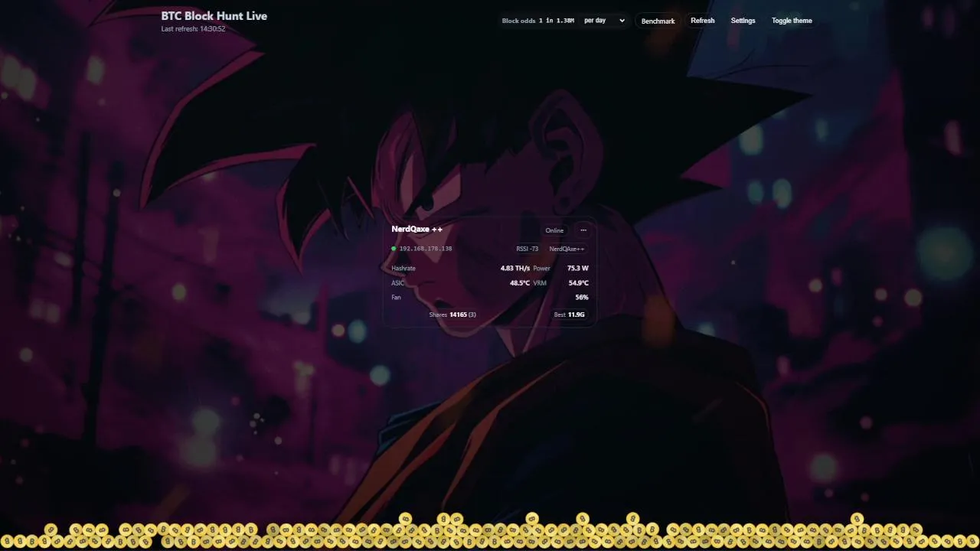Click the Last refresh 14:30:52 text
This screenshot has width=980, height=551.
click(x=193, y=29)
